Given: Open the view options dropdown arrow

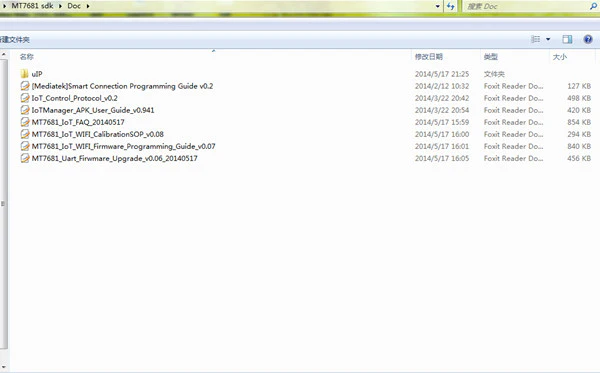Looking at the screenshot, I should pos(548,39).
